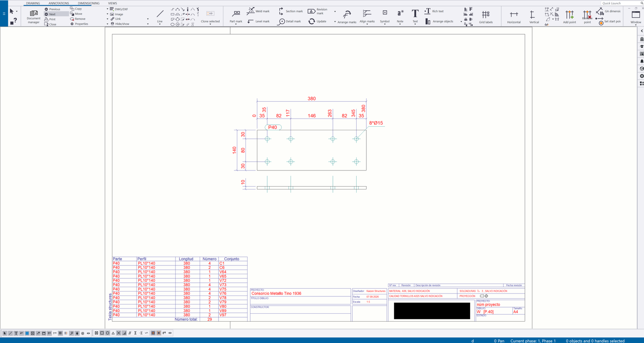Open the DWG/DXF dropdown arrow

(107, 9)
